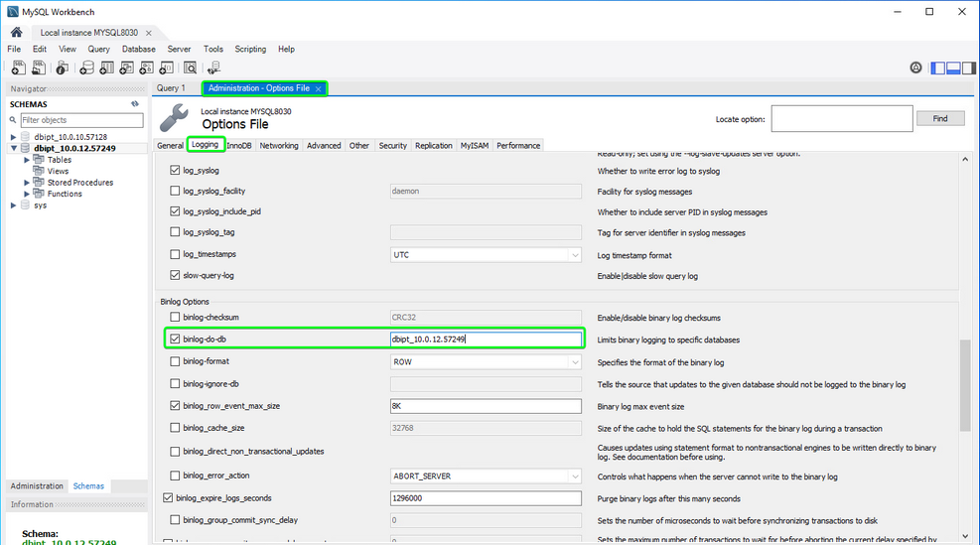The height and width of the screenshot is (545, 980).
Task: Expand the dbipt_10.0.10.57128 schema
Action: [x=13, y=137]
